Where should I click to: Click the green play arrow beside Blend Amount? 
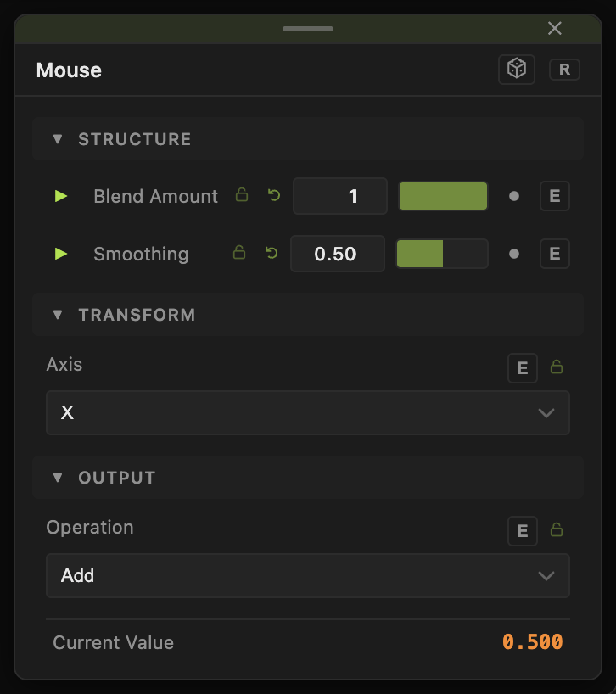pos(60,196)
